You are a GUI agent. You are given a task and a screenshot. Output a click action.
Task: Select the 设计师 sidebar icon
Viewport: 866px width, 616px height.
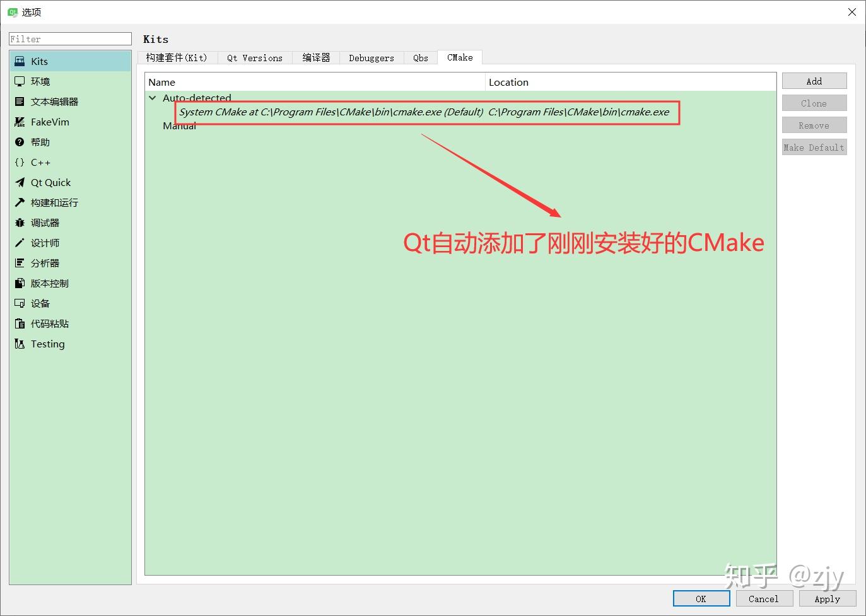44,243
